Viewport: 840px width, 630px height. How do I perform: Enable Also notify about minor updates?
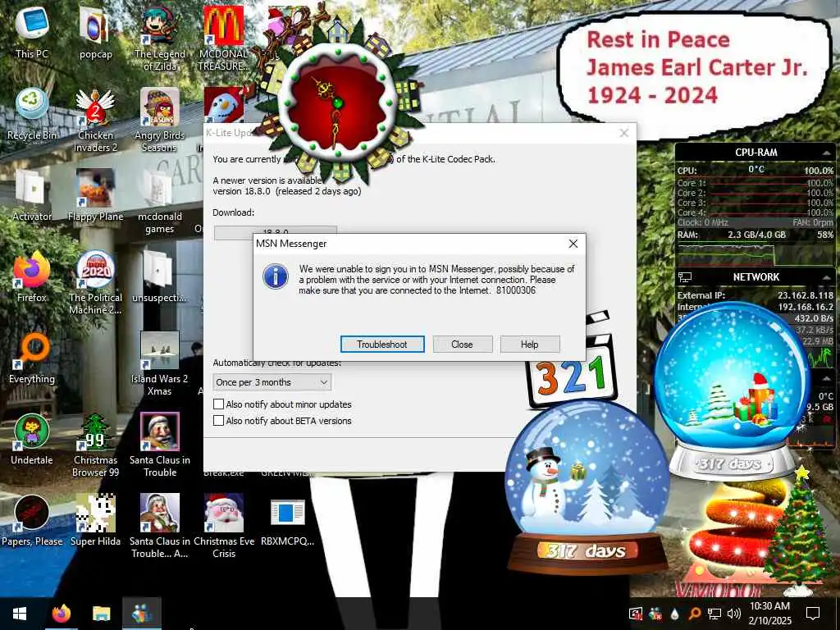point(218,404)
